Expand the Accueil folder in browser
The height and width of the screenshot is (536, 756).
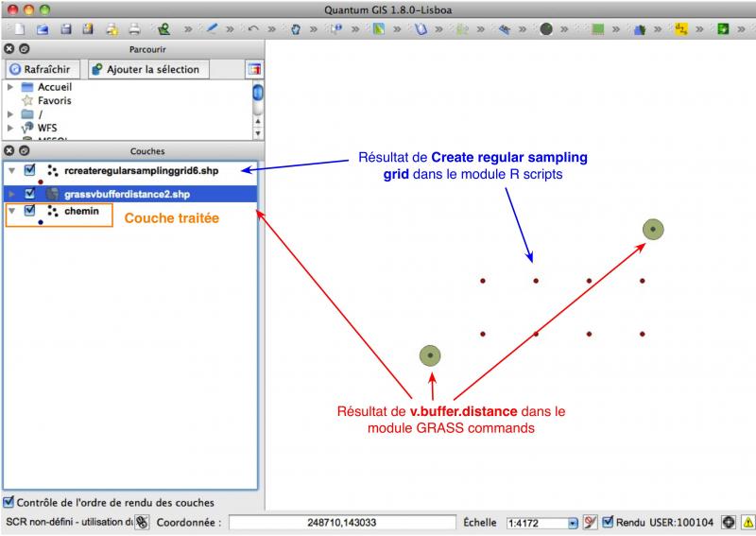(x=9, y=87)
